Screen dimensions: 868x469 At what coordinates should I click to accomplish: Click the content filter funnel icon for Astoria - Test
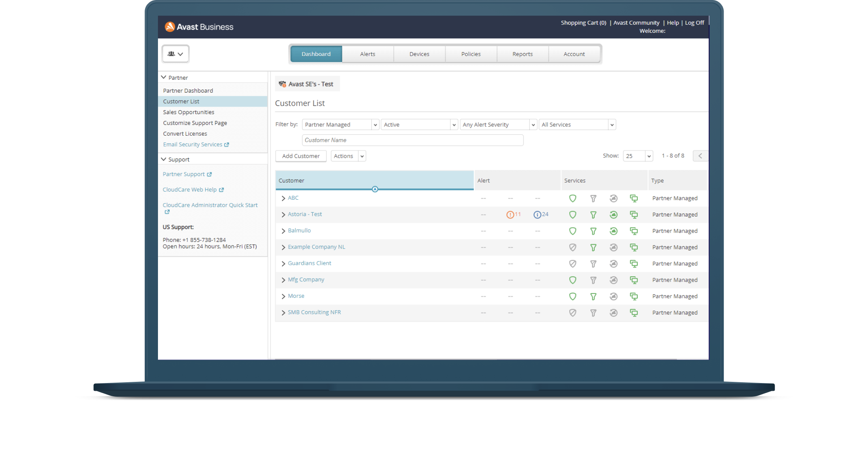pos(593,215)
